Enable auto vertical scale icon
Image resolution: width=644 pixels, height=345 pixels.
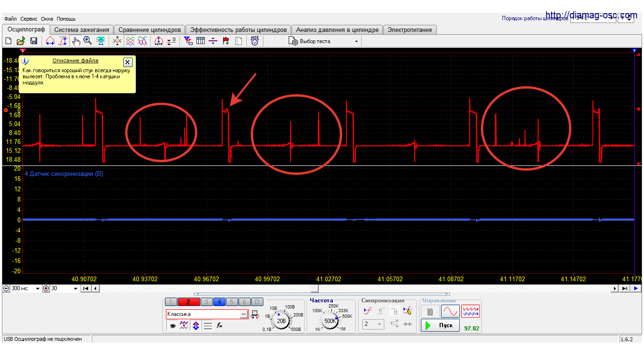pos(158,41)
